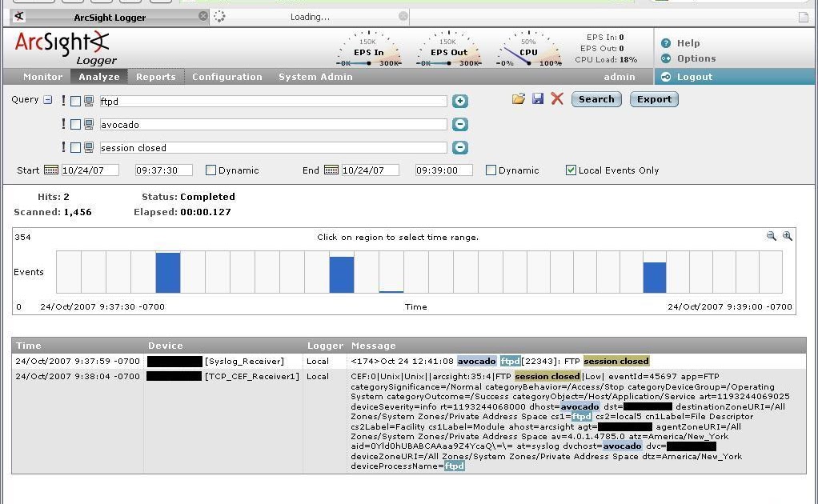Close the ArcSight Logger browser tab
Viewport: 818px width, 504px height.
click(203, 16)
